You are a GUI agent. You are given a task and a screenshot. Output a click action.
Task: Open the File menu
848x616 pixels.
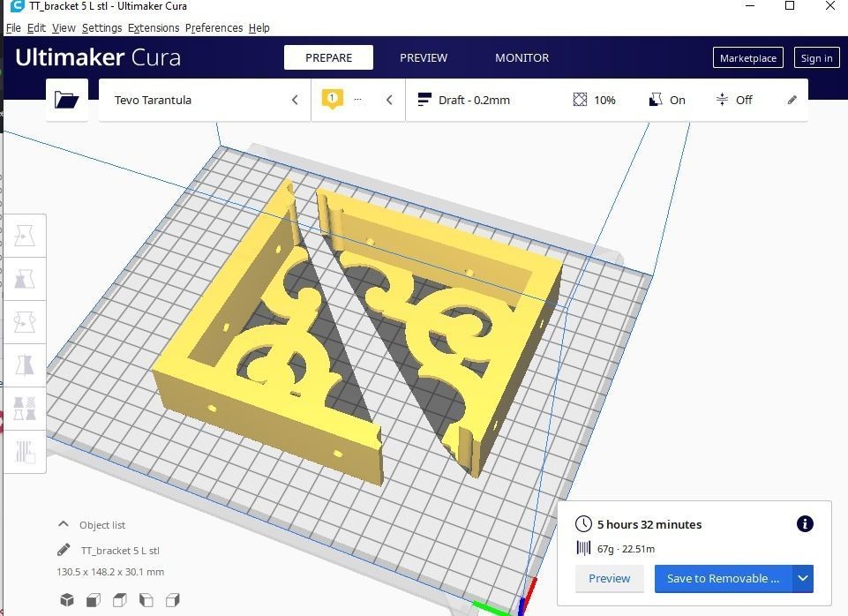(13, 28)
